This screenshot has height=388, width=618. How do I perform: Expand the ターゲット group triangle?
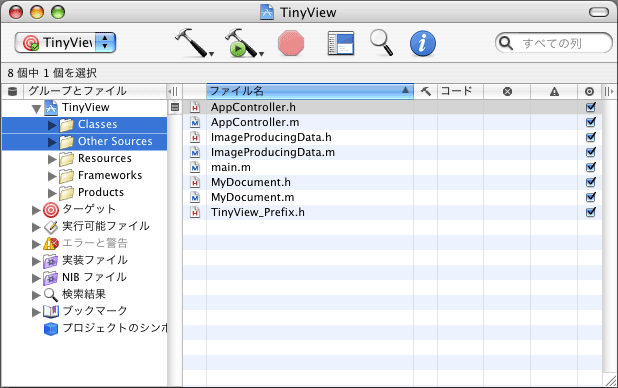36,210
